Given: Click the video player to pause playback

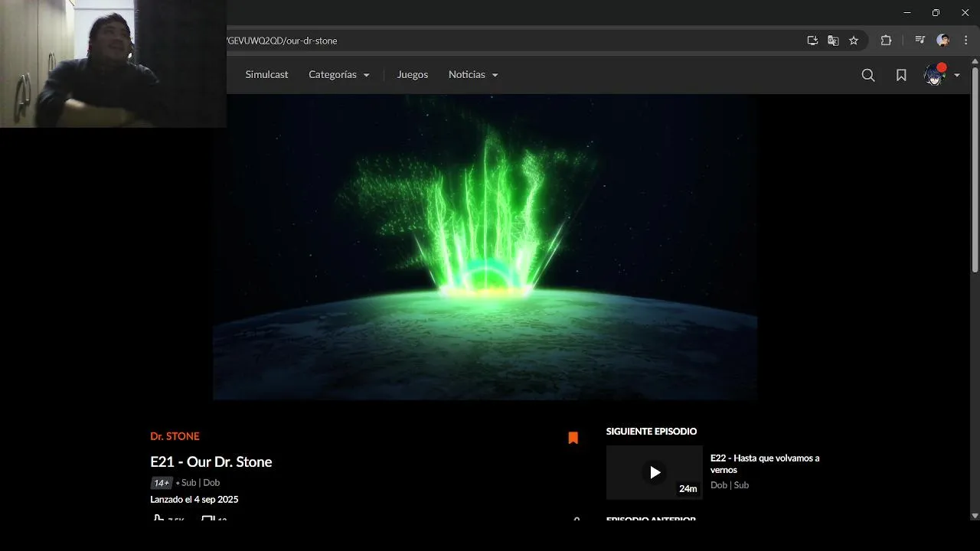Looking at the screenshot, I should [485, 247].
